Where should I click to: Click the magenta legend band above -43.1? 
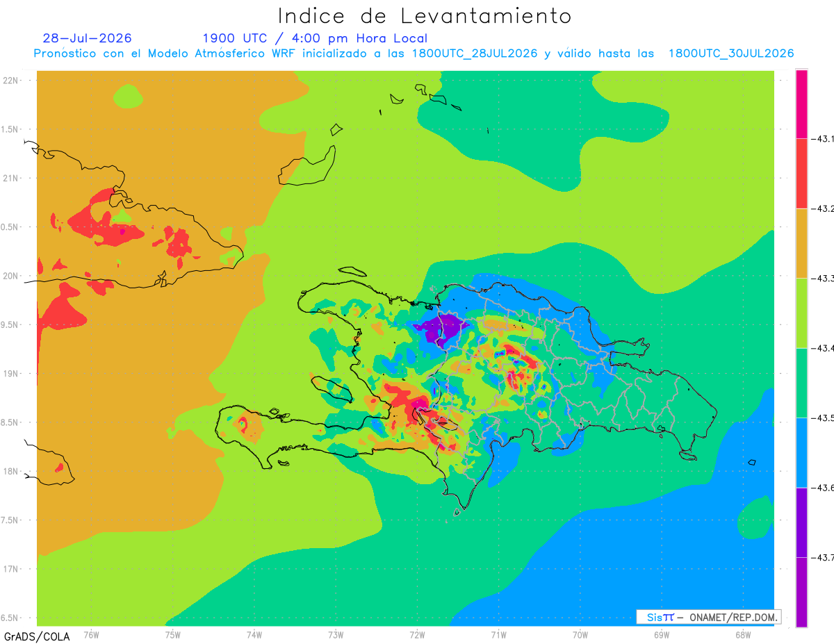(801, 104)
